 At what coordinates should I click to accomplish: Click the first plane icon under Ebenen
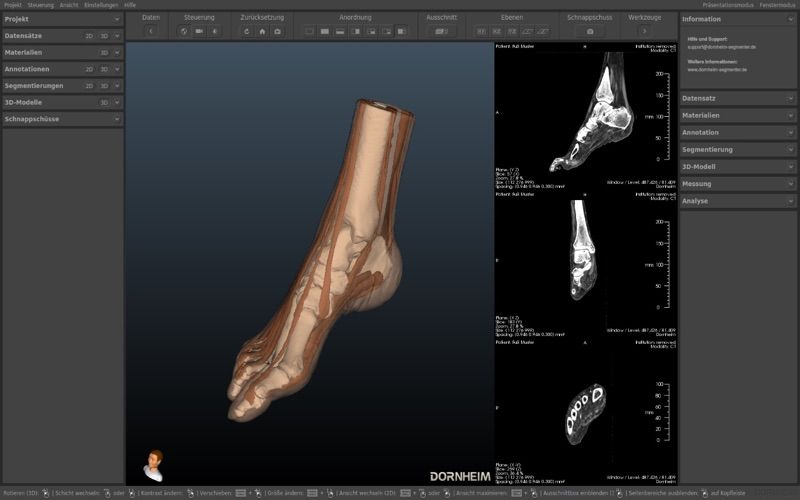[x=481, y=31]
